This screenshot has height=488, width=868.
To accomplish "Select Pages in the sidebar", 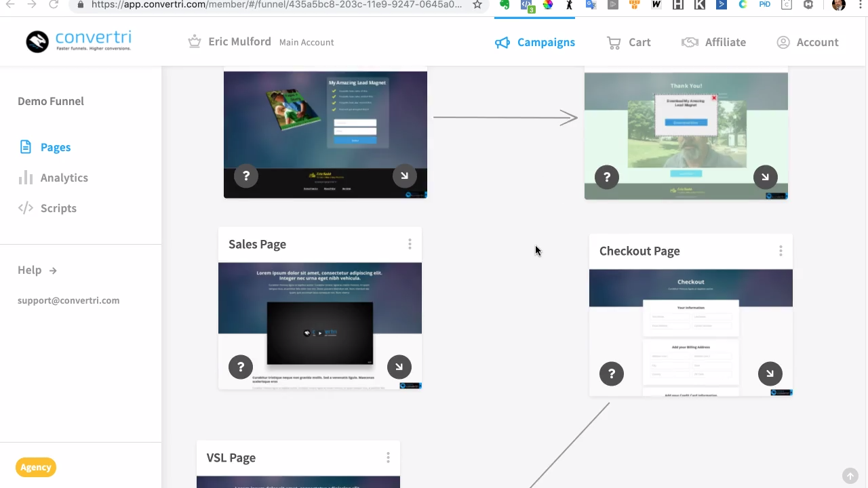I will coord(55,147).
